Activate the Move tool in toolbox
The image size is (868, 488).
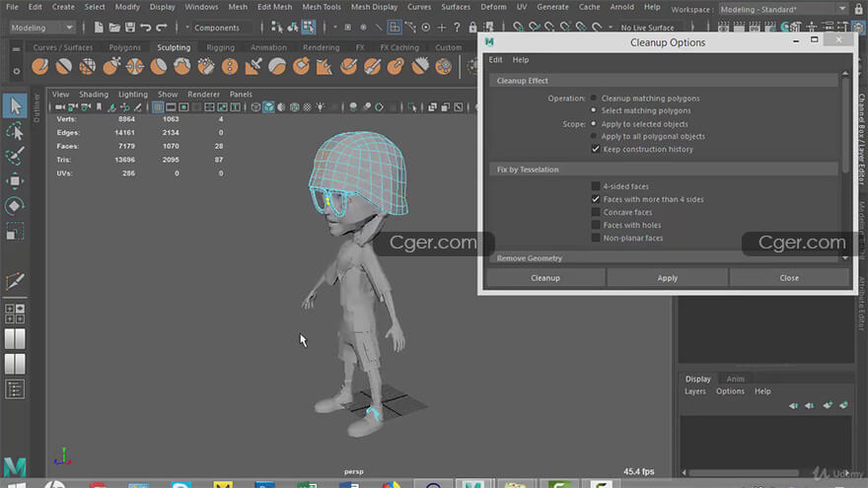click(x=15, y=181)
